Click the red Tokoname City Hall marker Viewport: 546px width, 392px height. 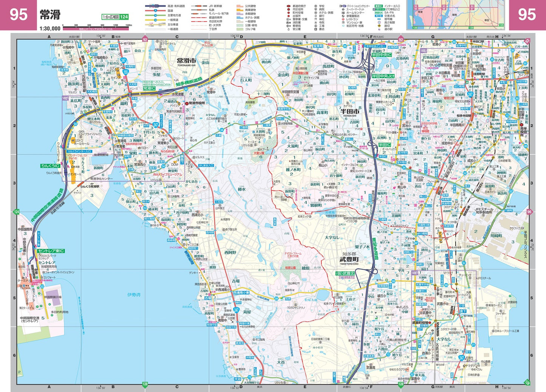pyautogui.click(x=187, y=103)
